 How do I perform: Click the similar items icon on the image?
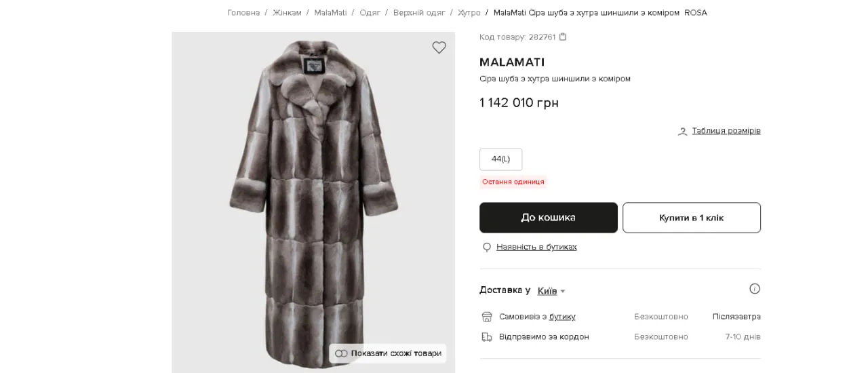[341, 353]
